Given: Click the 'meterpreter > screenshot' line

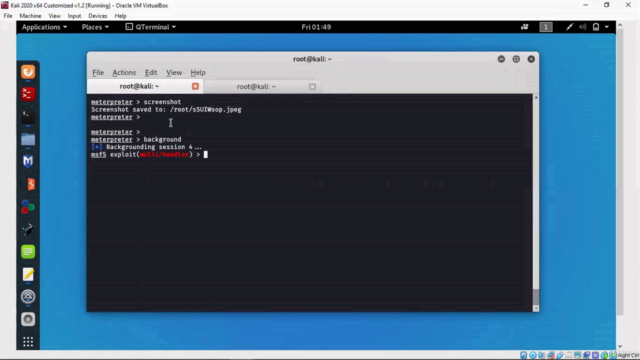Looking at the screenshot, I should 136,102.
